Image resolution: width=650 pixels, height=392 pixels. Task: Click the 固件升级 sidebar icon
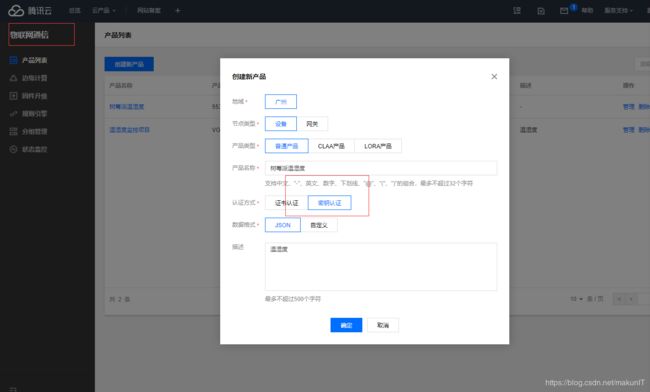click(x=13, y=96)
